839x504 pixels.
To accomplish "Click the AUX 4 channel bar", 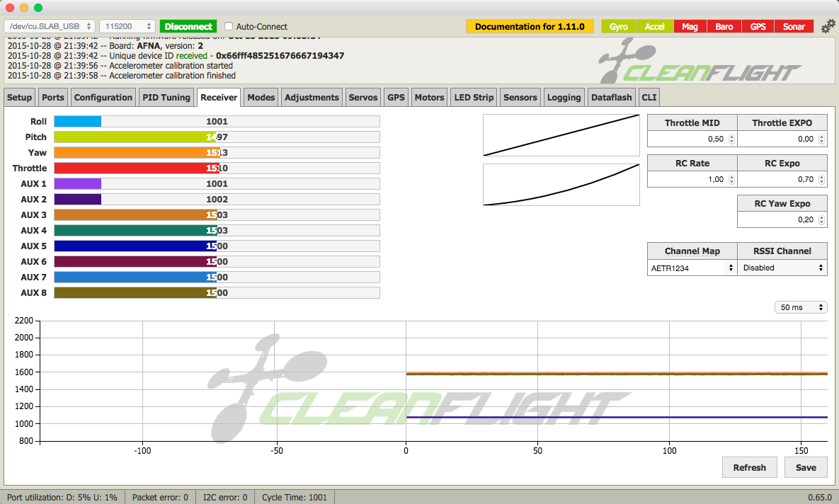I will point(217,230).
